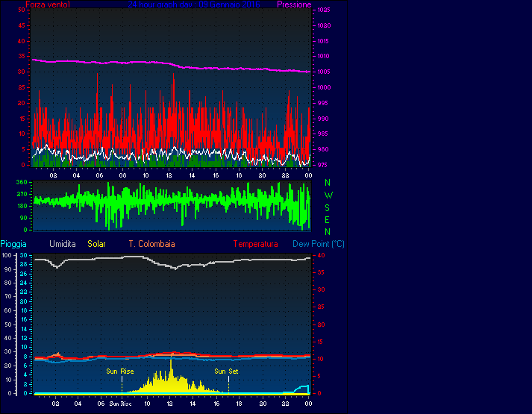Click the yellow 'Sun Set' marker in chart
Viewport: 532px width, 414px height.
tap(226, 371)
